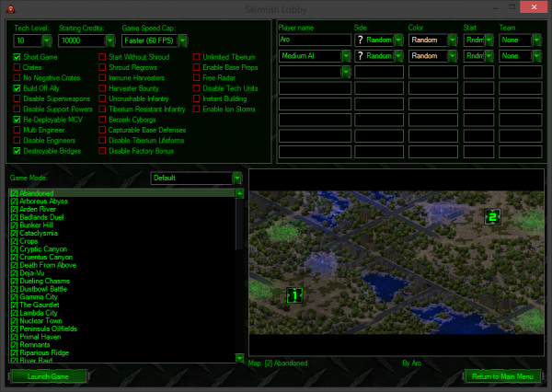552x392 pixels.
Task: Open the empty third player slot dropdown
Action: point(346,72)
